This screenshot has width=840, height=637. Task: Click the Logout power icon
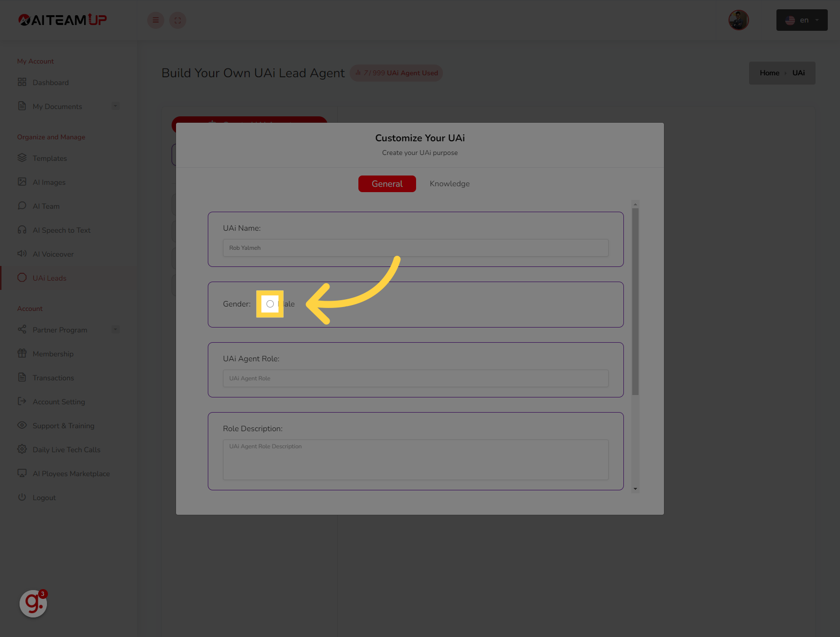point(22,497)
